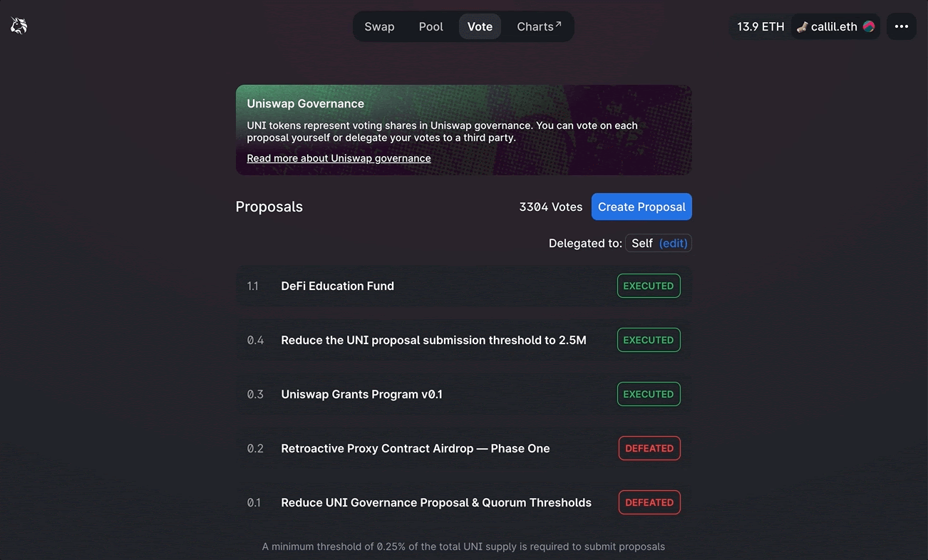Click the DEFEATED badge on proposal 0.2
Image resolution: width=928 pixels, height=560 pixels.
[649, 448]
